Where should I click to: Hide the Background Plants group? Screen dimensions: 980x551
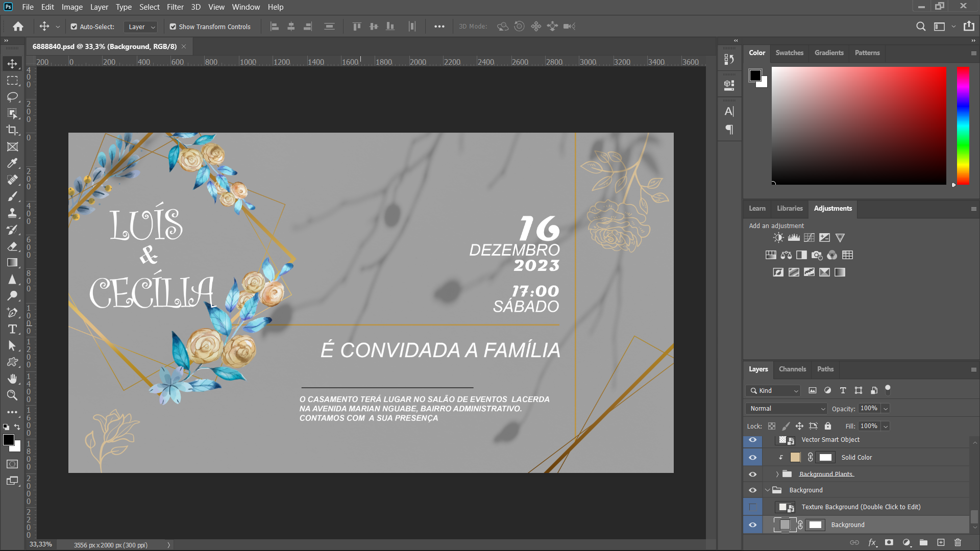click(752, 474)
